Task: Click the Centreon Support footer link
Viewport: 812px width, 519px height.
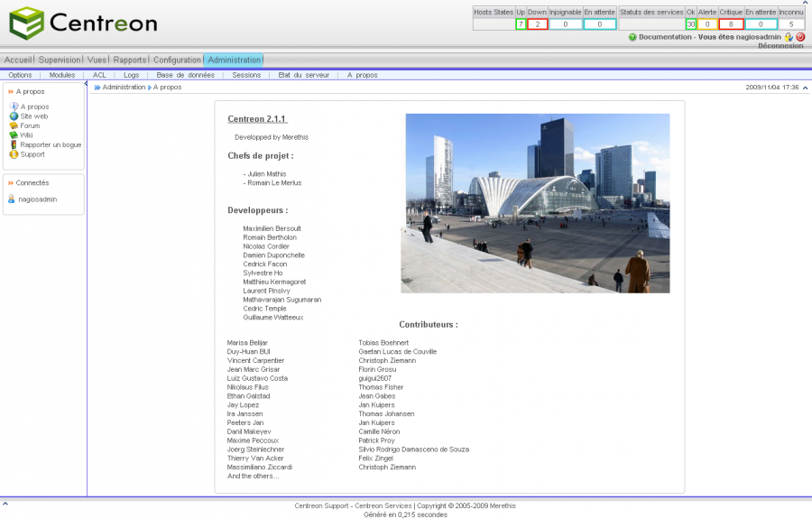Action: (321, 505)
